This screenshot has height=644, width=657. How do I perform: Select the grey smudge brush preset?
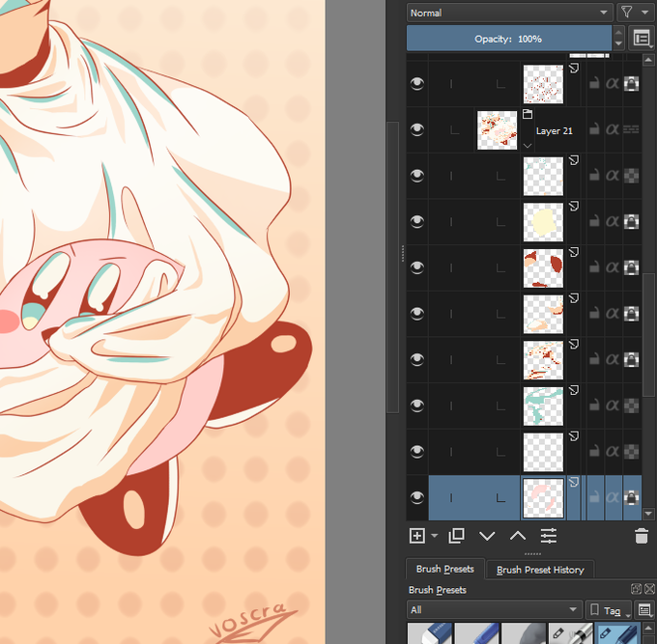coord(524,633)
